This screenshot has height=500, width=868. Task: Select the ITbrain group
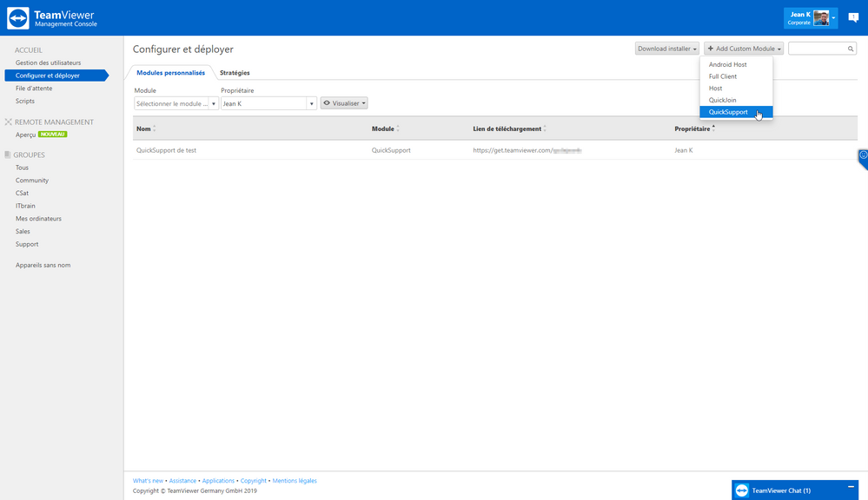click(25, 206)
